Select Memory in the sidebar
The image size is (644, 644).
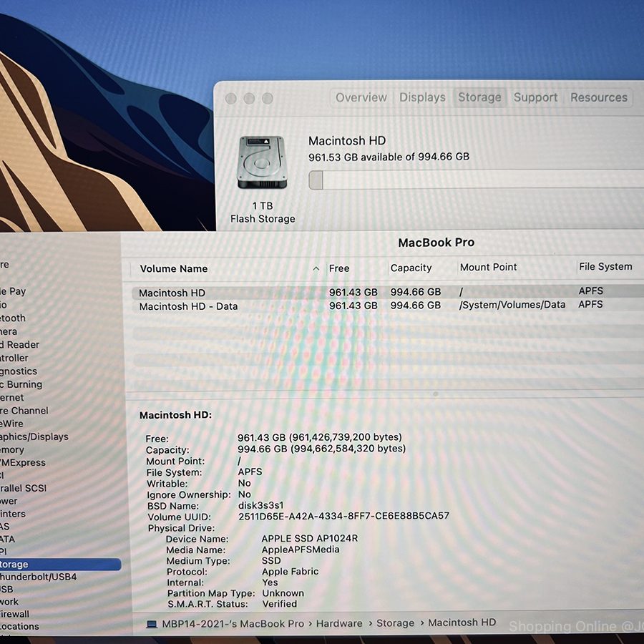click(12, 450)
